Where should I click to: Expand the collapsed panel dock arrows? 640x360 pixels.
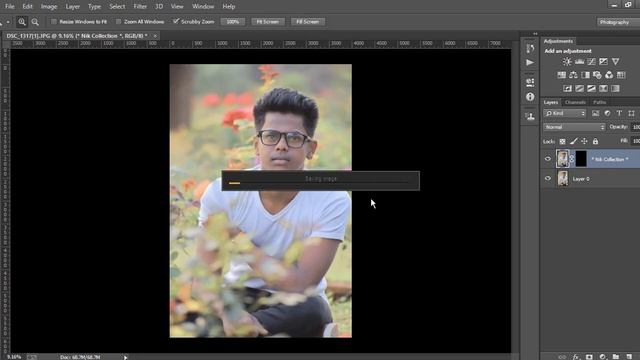pyautogui.click(x=535, y=34)
